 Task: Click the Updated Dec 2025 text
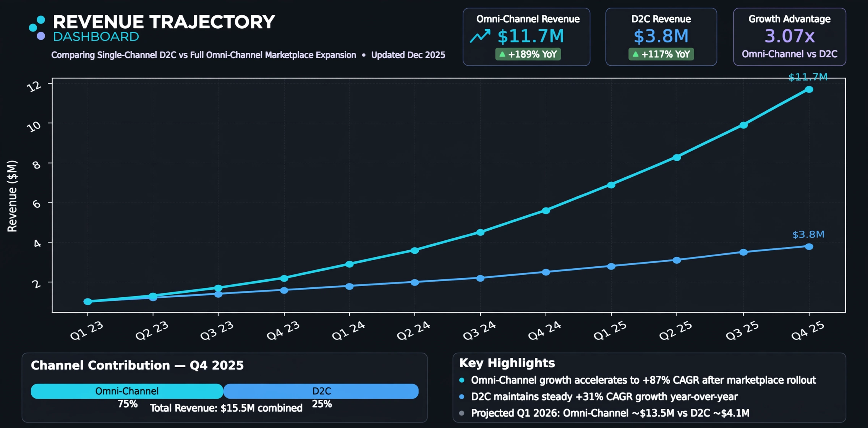tap(408, 55)
